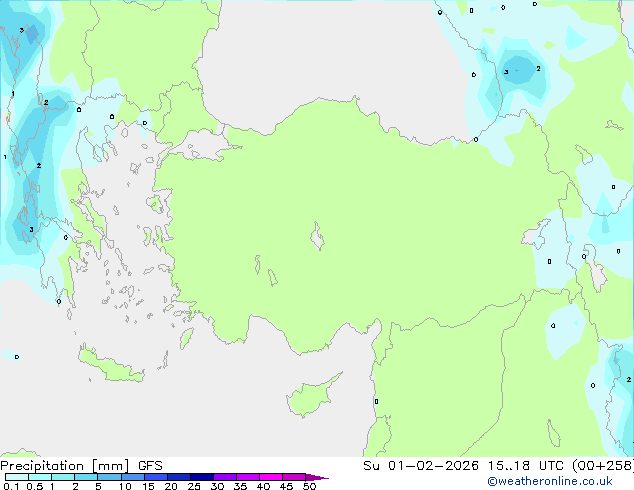The height and width of the screenshot is (490, 634).
Task: Click the '45' legend scale label
Action: [x=286, y=486]
